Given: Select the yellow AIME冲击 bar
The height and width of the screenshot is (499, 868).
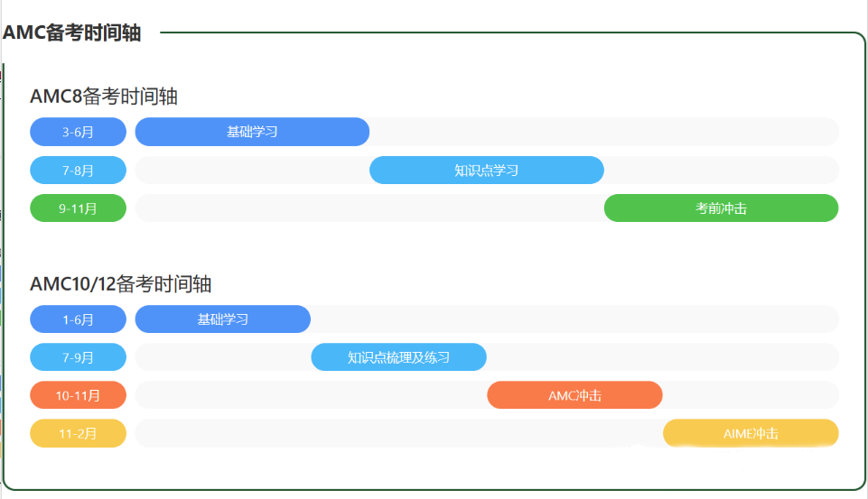Looking at the screenshot, I should point(751,433).
